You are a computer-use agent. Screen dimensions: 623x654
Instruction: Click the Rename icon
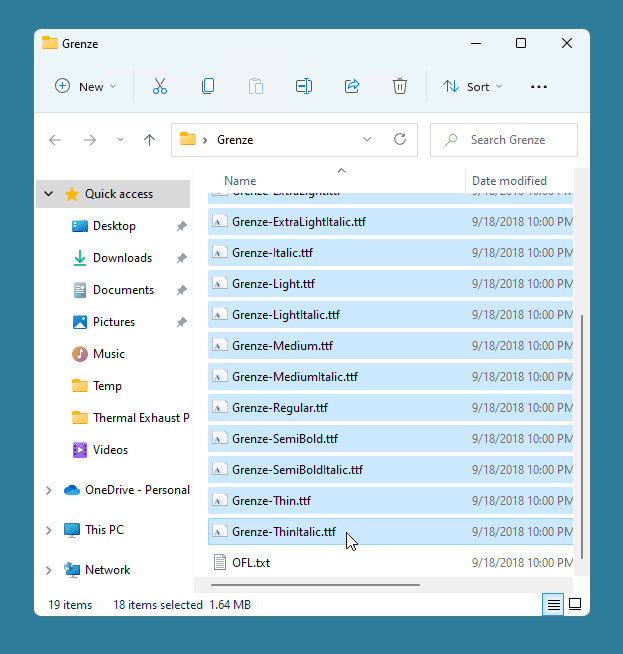tap(304, 86)
